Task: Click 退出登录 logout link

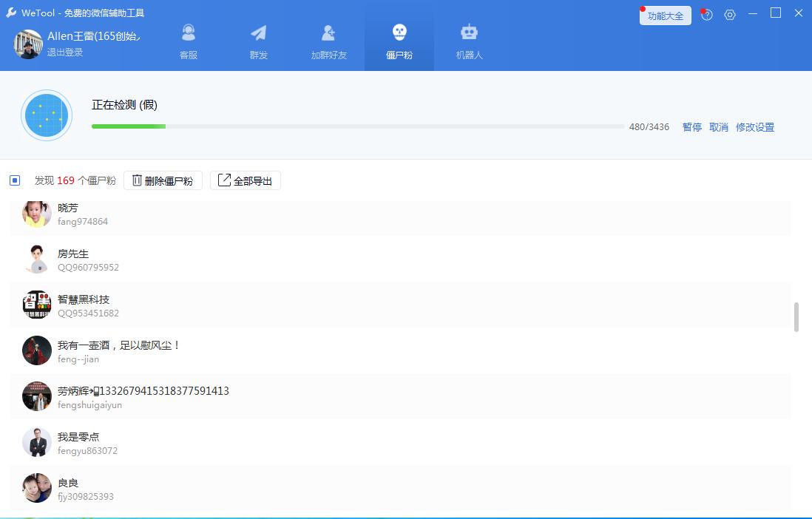Action: pos(65,52)
